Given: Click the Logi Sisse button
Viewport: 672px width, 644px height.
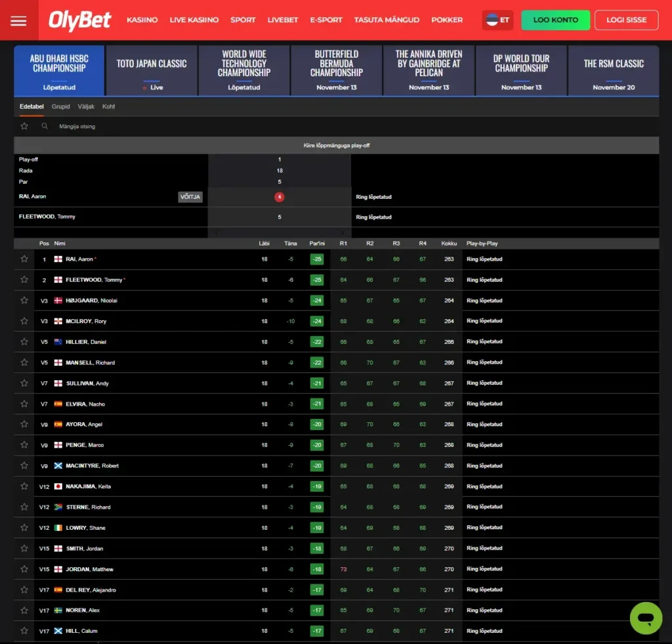Looking at the screenshot, I should point(626,20).
